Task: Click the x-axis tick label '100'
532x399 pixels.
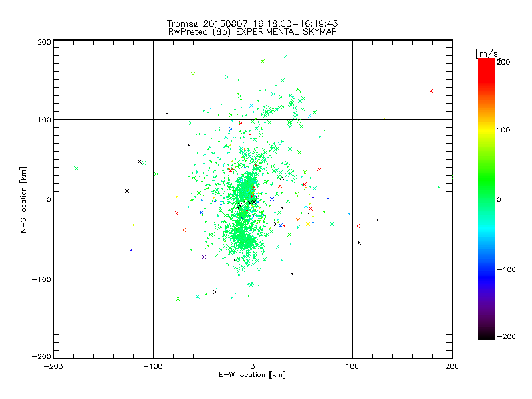Action: click(352, 366)
